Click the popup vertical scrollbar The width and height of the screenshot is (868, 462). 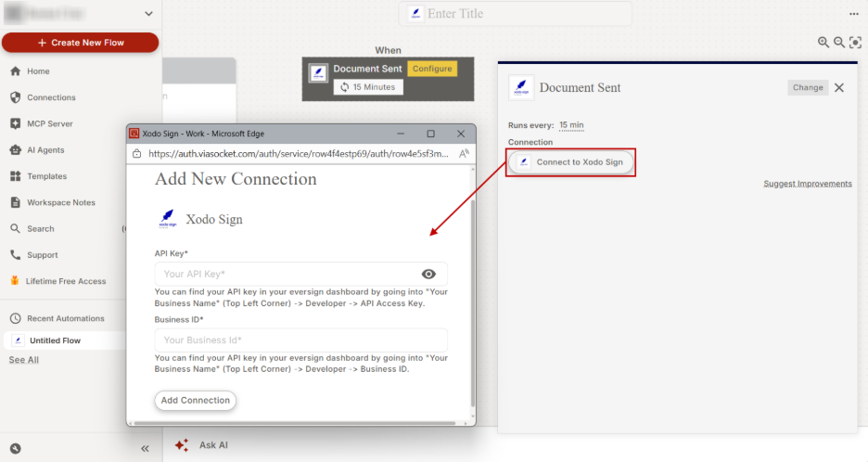pos(473,303)
